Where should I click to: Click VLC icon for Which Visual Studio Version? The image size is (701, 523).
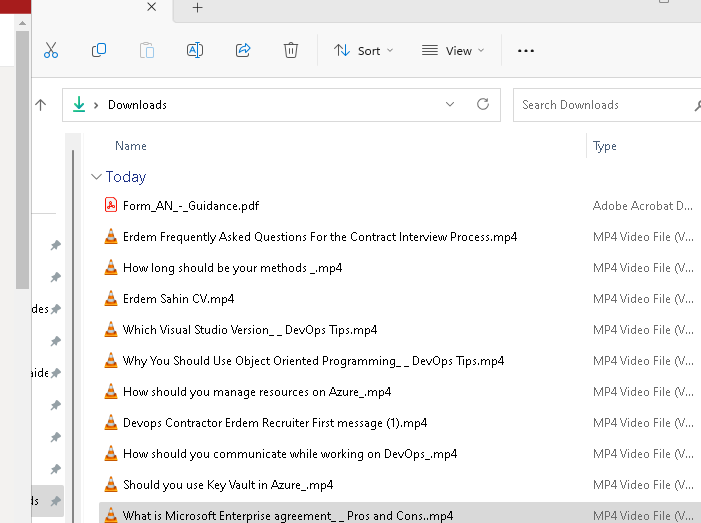[111, 329]
